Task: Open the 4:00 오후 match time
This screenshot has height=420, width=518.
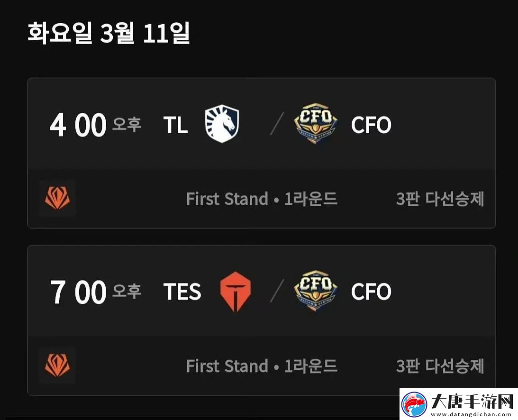Action: 95,125
